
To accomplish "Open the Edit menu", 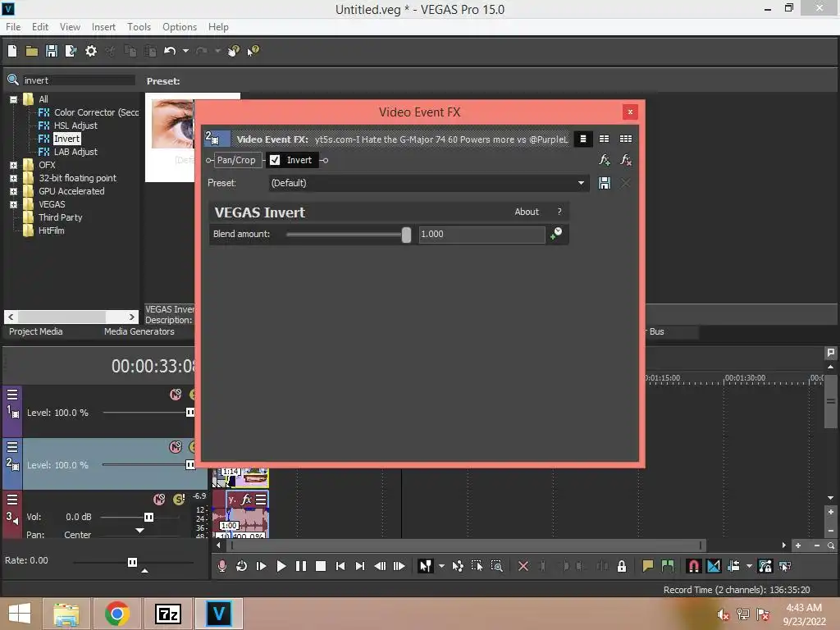I will pos(39,27).
